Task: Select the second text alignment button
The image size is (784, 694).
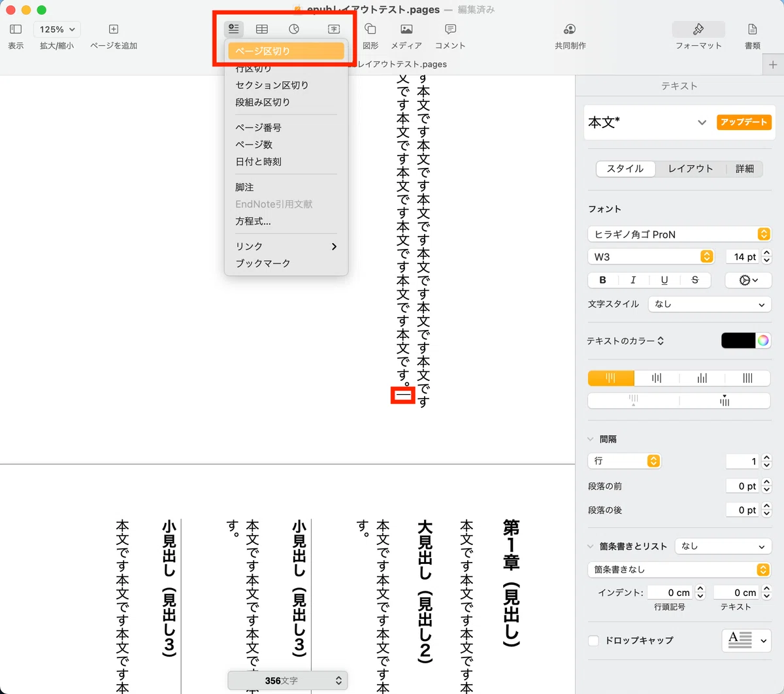Action: point(657,378)
